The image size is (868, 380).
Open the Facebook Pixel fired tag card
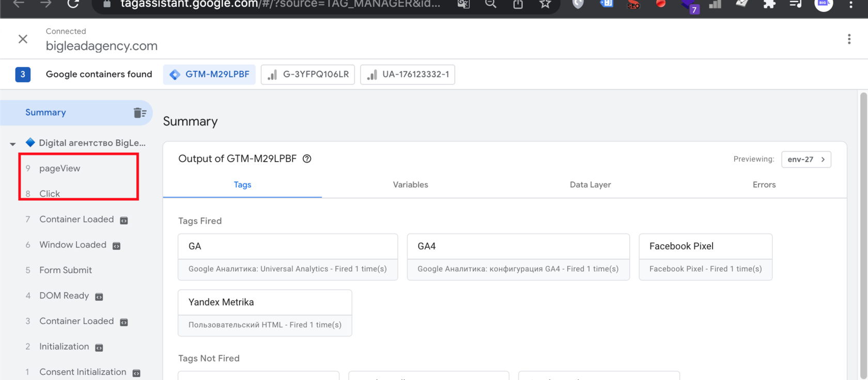point(705,257)
